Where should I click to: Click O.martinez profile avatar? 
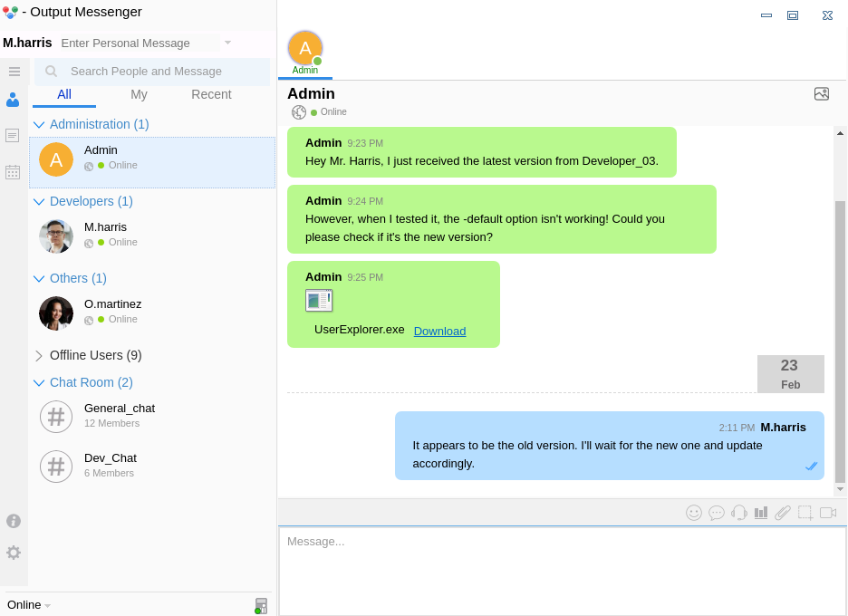pos(56,313)
